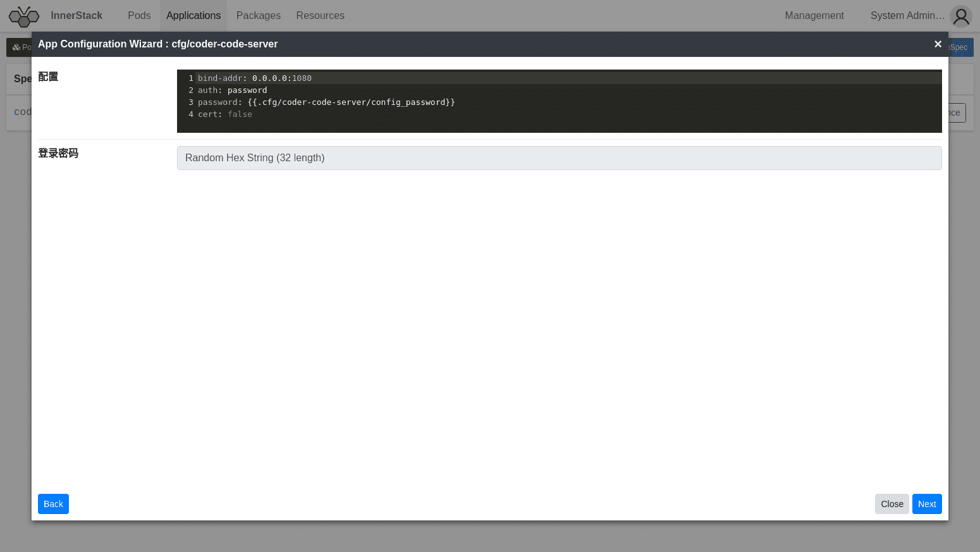Click the bind-addr line in the config editor

click(255, 78)
